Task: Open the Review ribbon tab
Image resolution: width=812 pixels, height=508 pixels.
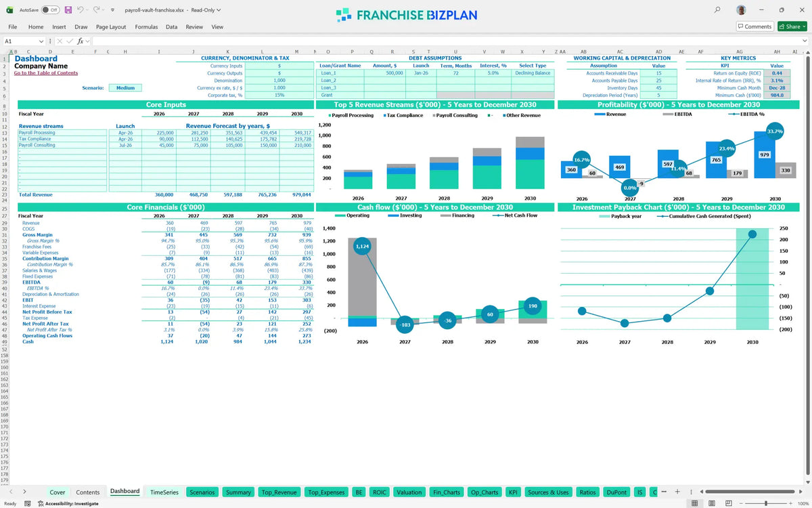Action: [194, 26]
